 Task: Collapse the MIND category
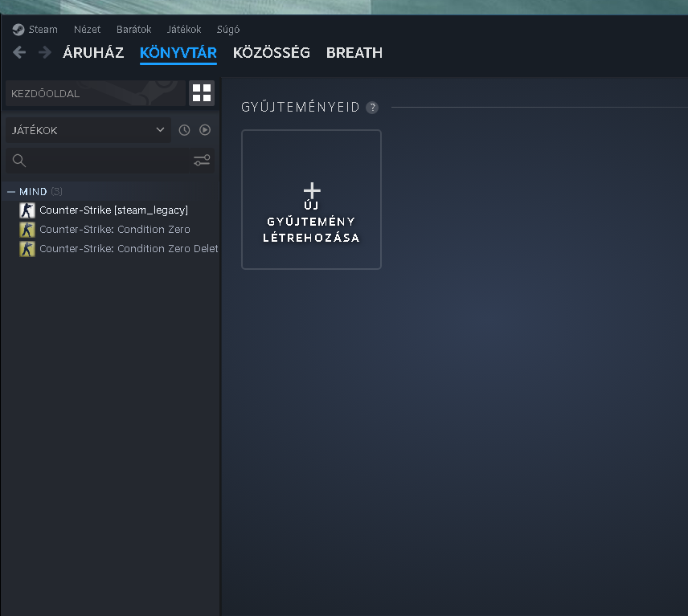click(x=11, y=192)
